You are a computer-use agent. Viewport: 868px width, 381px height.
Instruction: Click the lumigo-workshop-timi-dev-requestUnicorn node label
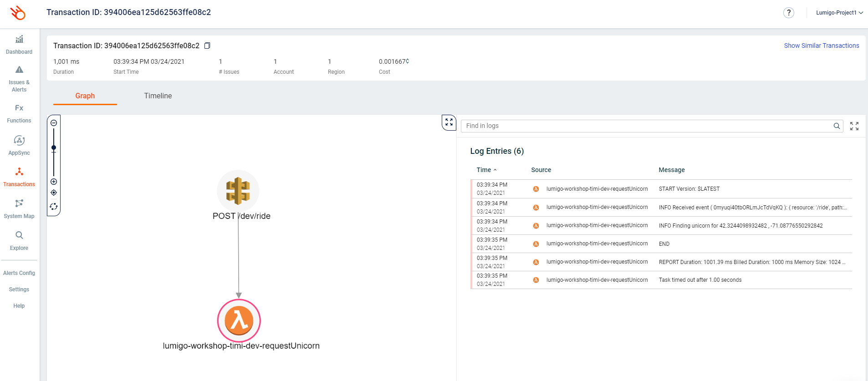coord(241,346)
